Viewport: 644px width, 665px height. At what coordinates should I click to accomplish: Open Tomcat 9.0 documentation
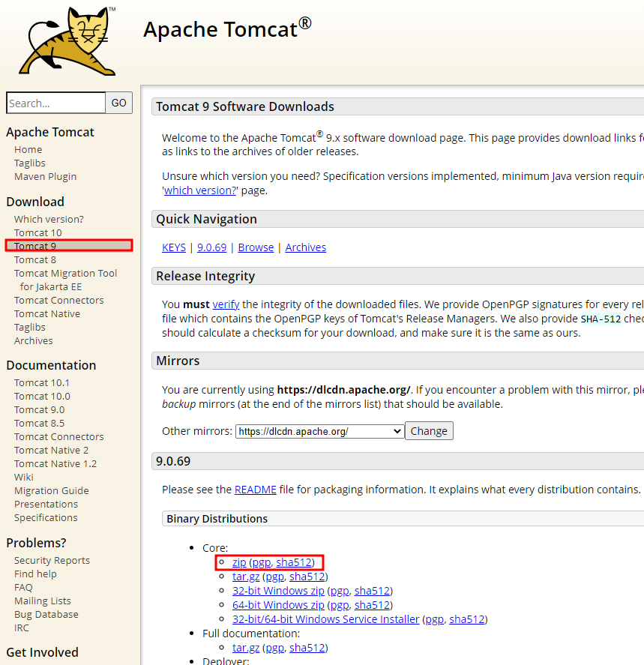click(40, 410)
